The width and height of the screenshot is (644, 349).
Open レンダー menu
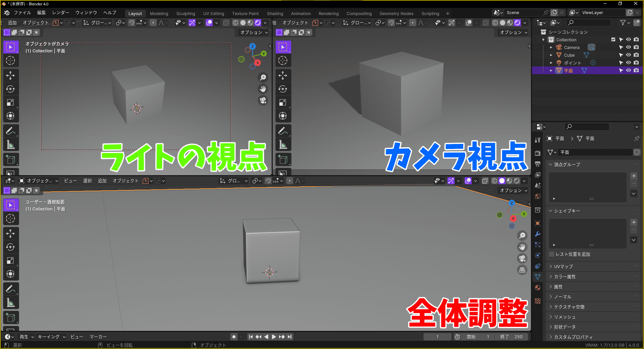61,13
